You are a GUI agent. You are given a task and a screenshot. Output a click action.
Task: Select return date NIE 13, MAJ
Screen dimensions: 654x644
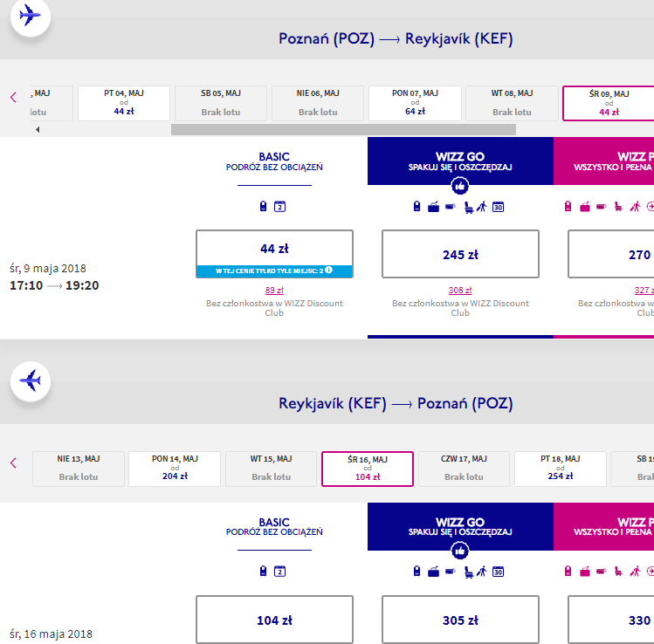[x=79, y=469]
